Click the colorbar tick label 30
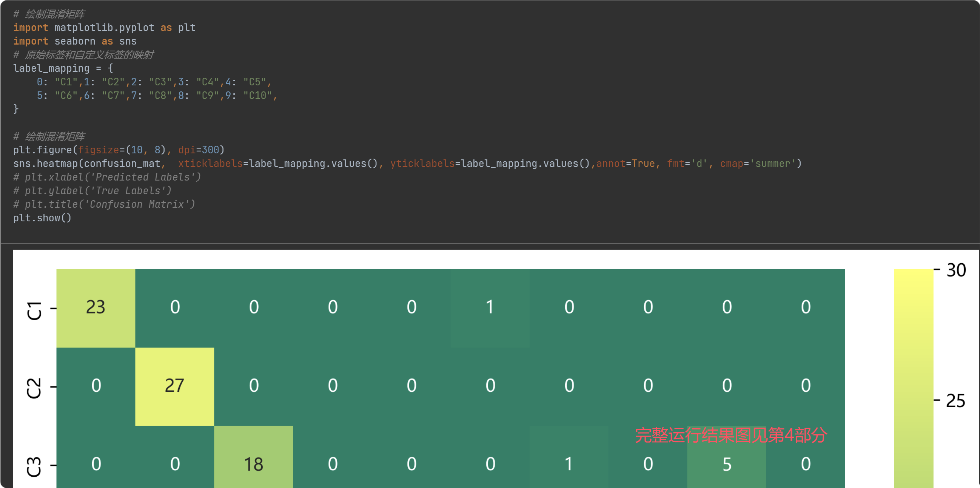 pyautogui.click(x=956, y=270)
